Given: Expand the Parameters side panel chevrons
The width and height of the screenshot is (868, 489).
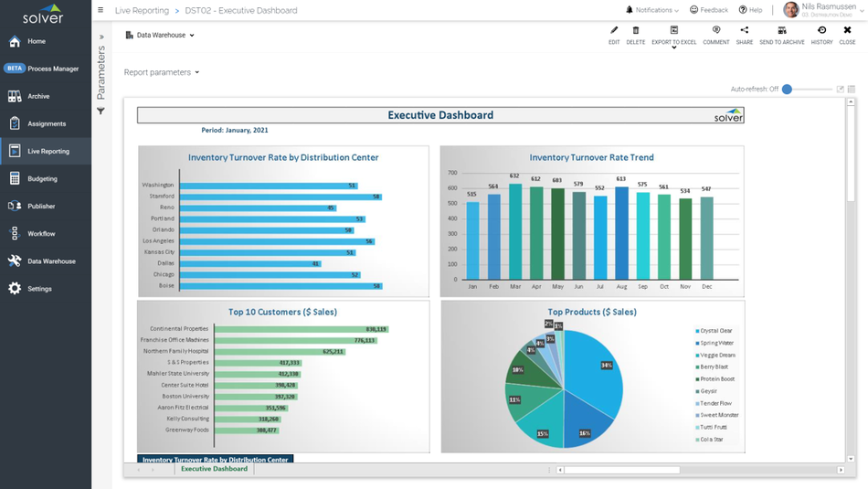Looking at the screenshot, I should [101, 37].
